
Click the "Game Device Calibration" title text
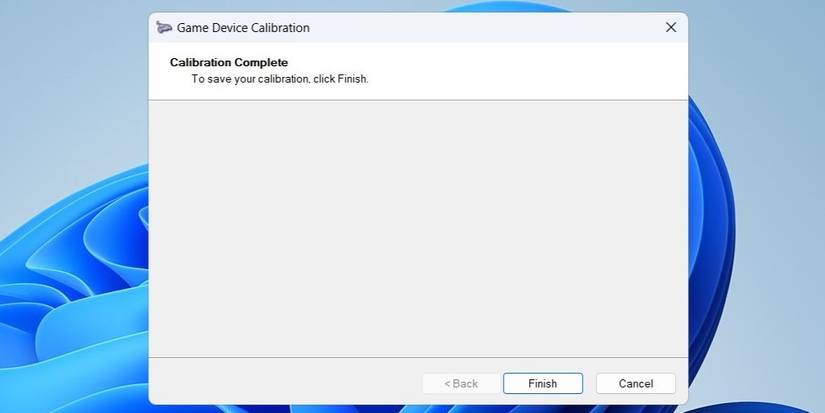coord(243,28)
